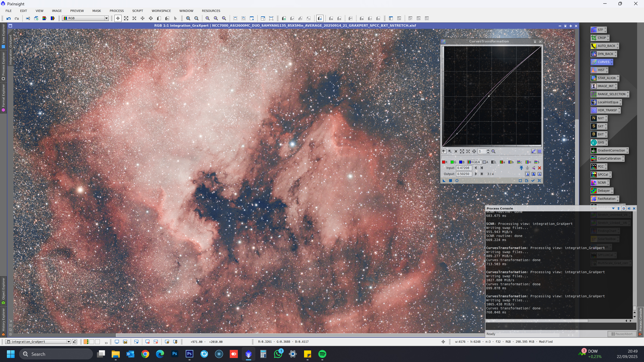Click the Pause/Abort button
Image resolution: width=644 pixels, height=362 pixels.
tap(622, 334)
